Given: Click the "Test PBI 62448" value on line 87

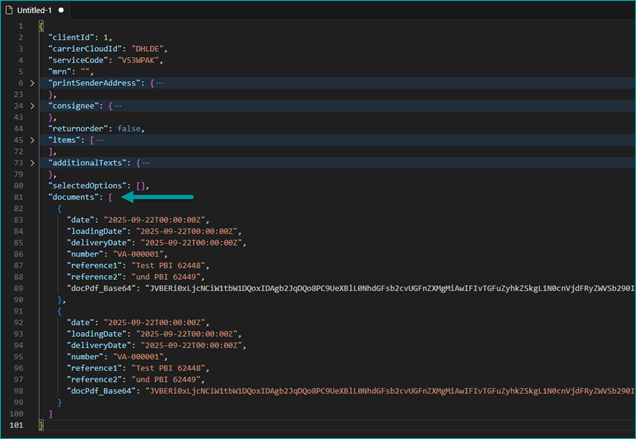Looking at the screenshot, I should pyautogui.click(x=168, y=265).
